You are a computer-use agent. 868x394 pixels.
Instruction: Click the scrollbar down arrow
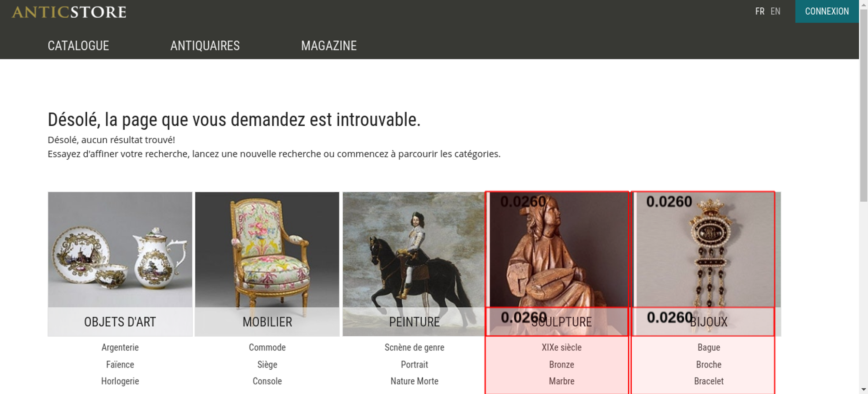tap(864, 389)
